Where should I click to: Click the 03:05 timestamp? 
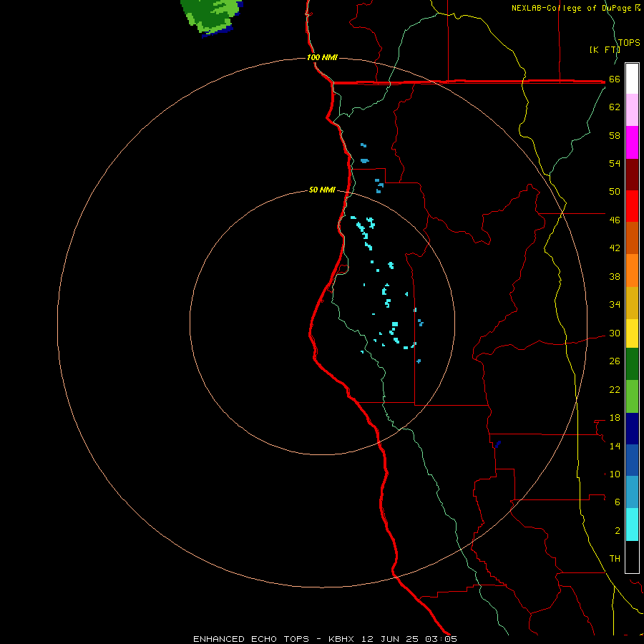click(x=441, y=639)
